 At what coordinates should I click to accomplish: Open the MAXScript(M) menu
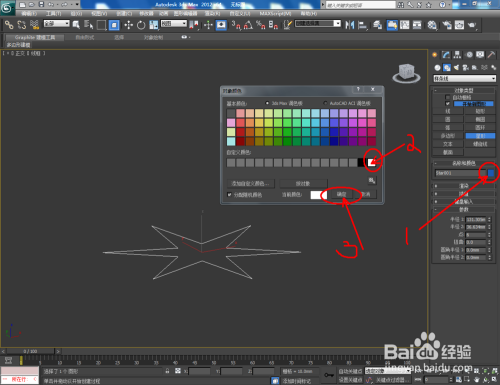coord(275,13)
